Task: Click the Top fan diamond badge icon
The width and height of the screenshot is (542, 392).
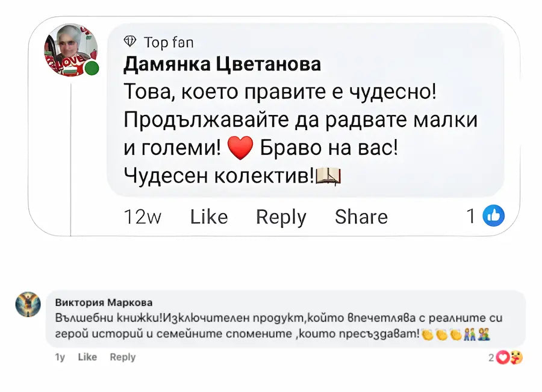Action: (129, 42)
